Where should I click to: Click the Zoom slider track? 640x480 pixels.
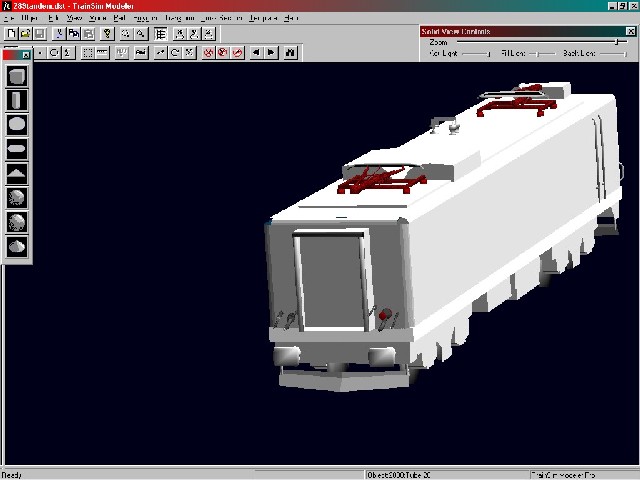point(540,42)
